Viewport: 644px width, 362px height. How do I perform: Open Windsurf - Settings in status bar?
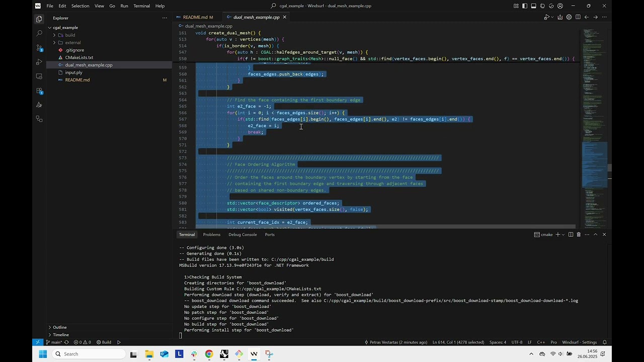pos(579,342)
